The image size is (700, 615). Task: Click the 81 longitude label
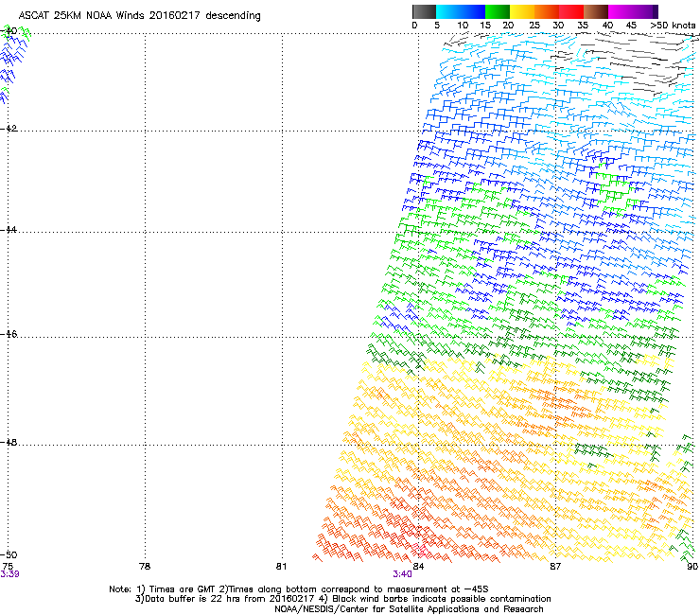point(281,567)
